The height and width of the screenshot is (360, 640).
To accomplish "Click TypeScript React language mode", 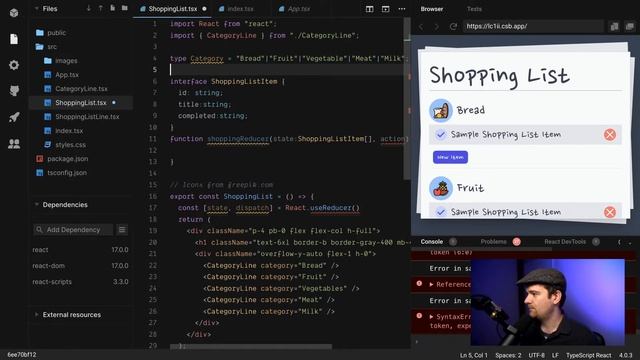I will (589, 355).
